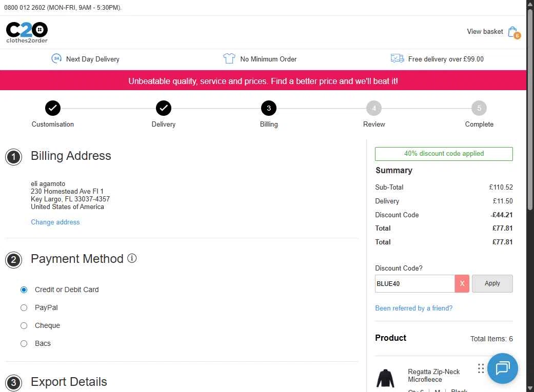This screenshot has height=392, width=534.
Task: Go to Customisation step label
Action: [53, 124]
